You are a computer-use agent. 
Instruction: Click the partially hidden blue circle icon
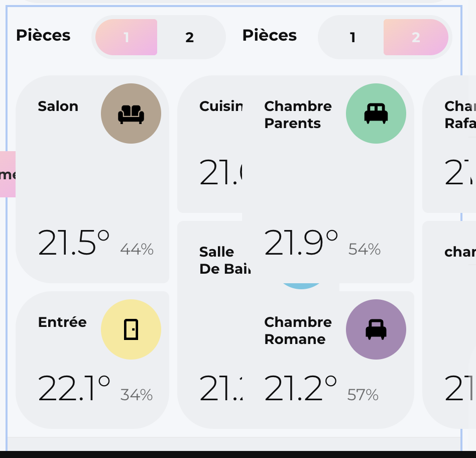click(x=301, y=286)
